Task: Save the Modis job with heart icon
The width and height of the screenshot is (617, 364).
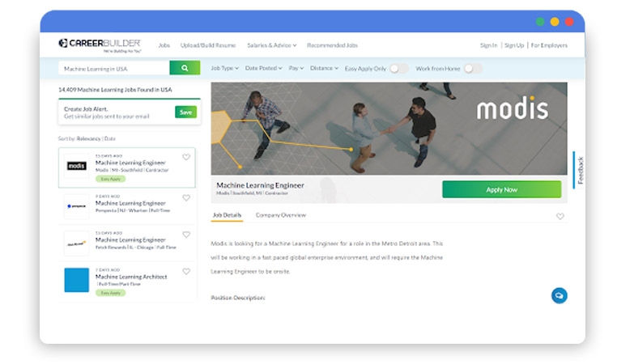Action: click(186, 158)
